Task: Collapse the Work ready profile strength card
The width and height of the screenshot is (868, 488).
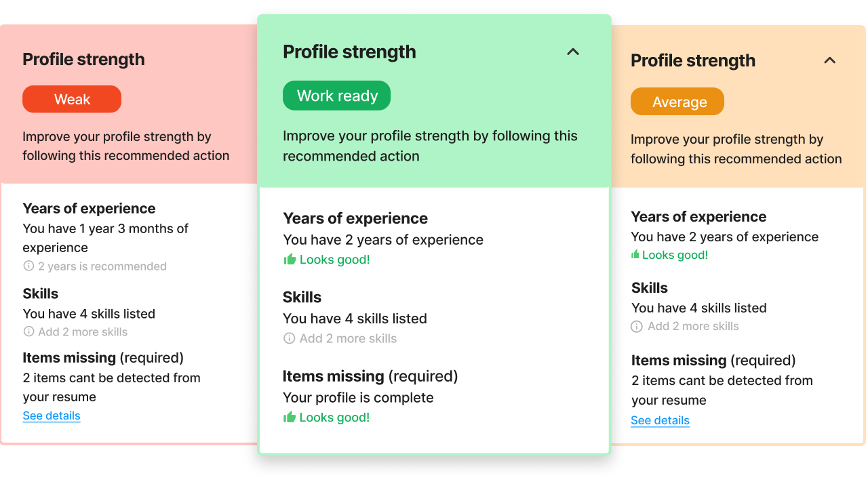Action: (x=573, y=52)
